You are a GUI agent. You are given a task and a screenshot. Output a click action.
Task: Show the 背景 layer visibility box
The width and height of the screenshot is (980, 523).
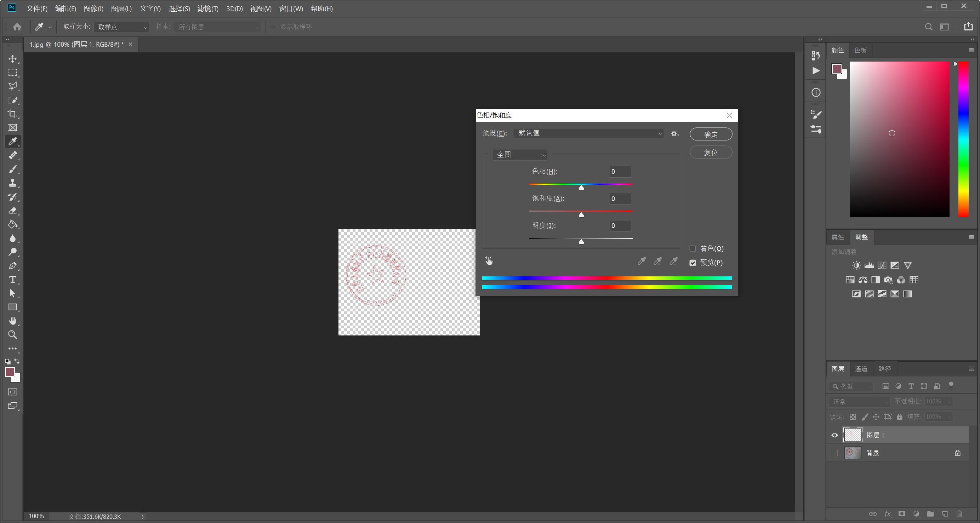pos(835,453)
